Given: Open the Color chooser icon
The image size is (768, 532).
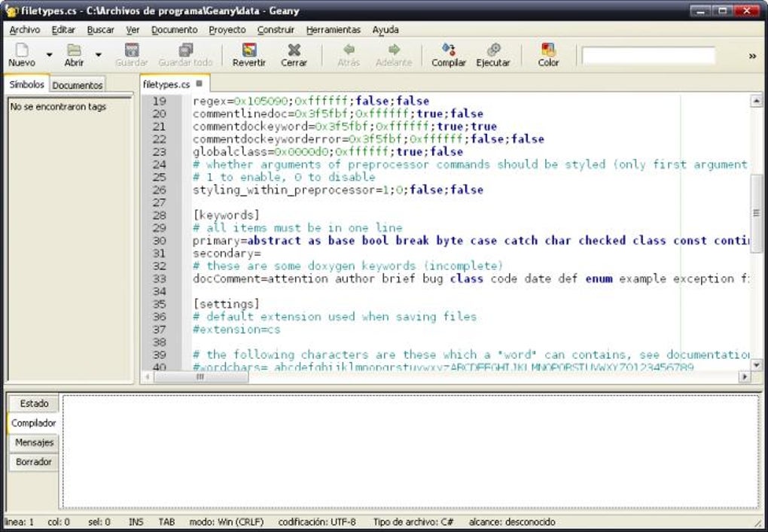Looking at the screenshot, I should (x=548, y=55).
